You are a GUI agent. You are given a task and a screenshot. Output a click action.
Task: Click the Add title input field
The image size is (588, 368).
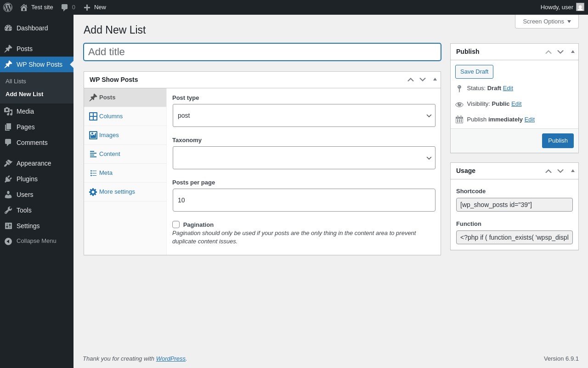tap(262, 52)
